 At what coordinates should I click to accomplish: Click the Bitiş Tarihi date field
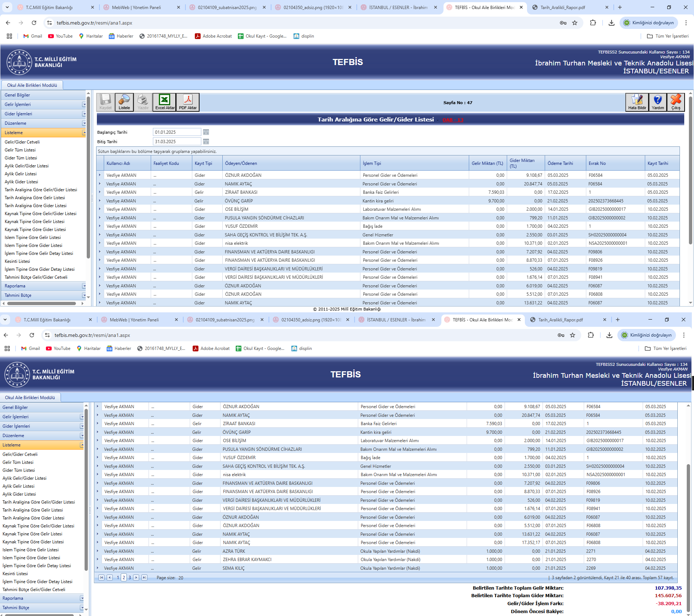click(176, 142)
